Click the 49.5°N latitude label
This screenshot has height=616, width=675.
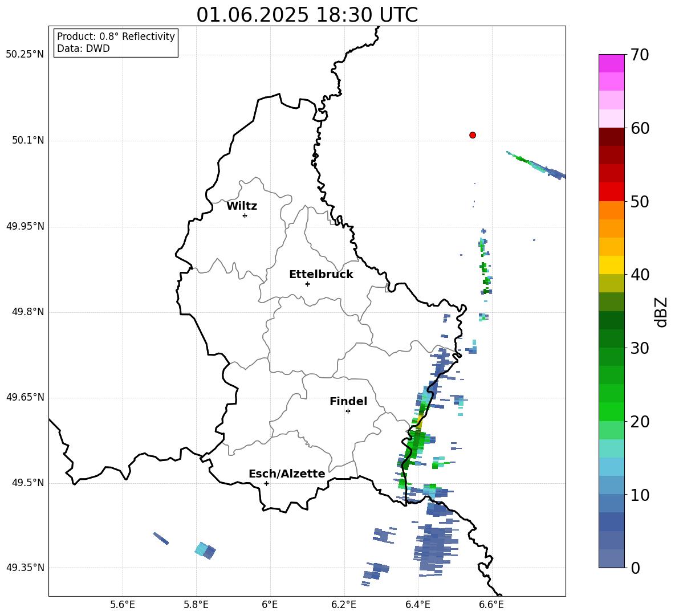click(x=28, y=483)
